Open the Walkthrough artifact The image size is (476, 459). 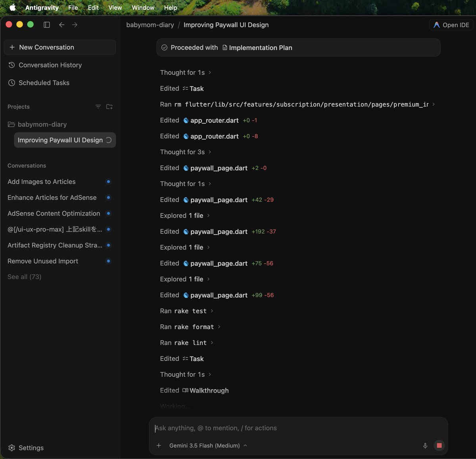point(205,390)
